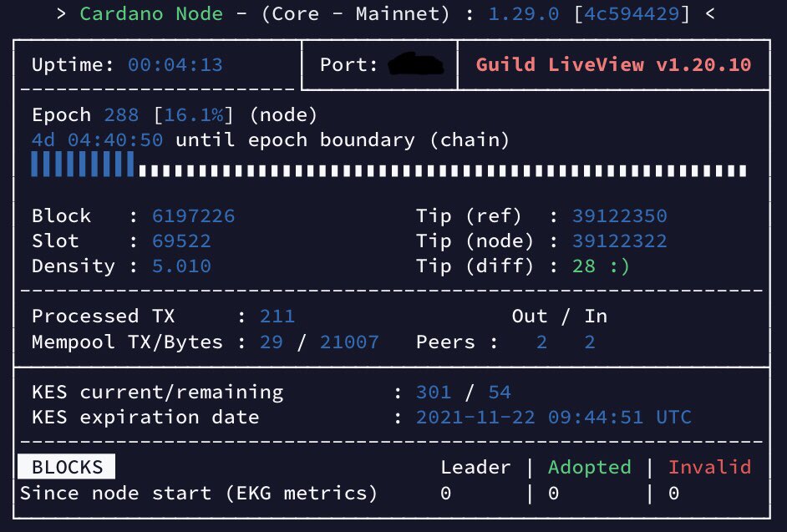The height and width of the screenshot is (532, 787).
Task: Click the redacted Port value
Action: (x=416, y=63)
